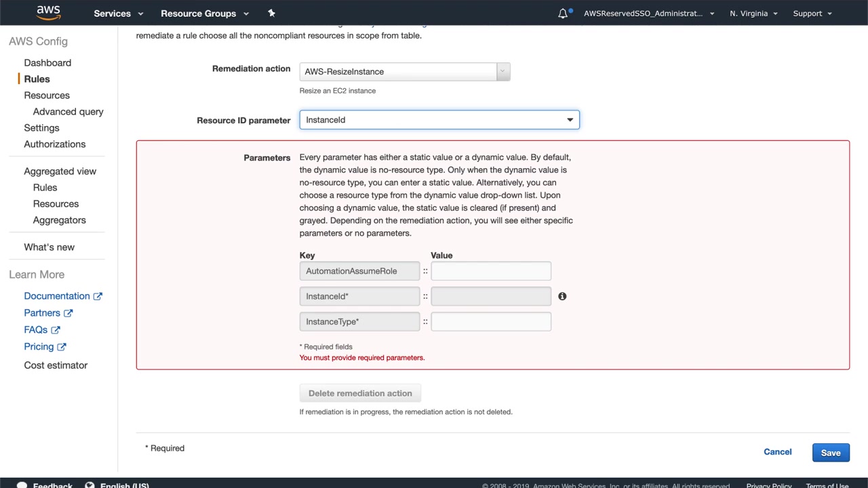Open the Remediation action dropdown
The image size is (868, 488).
[x=404, y=72]
